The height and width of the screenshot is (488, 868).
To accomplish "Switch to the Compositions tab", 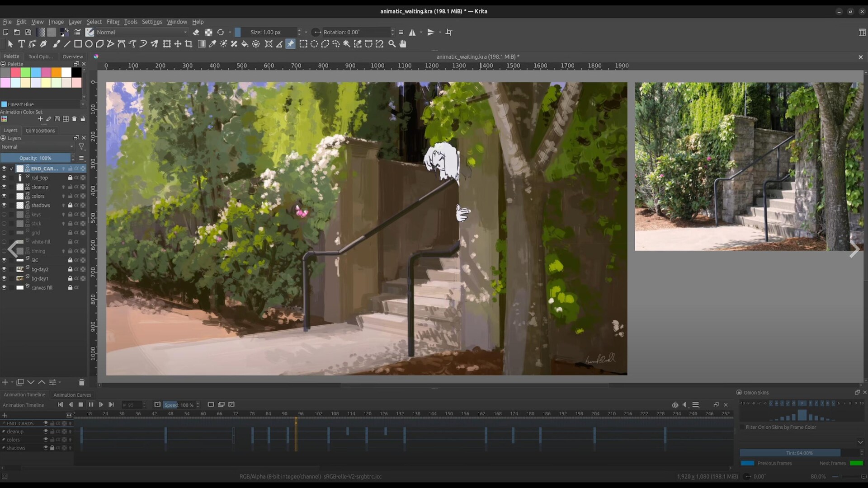I will 40,131.
